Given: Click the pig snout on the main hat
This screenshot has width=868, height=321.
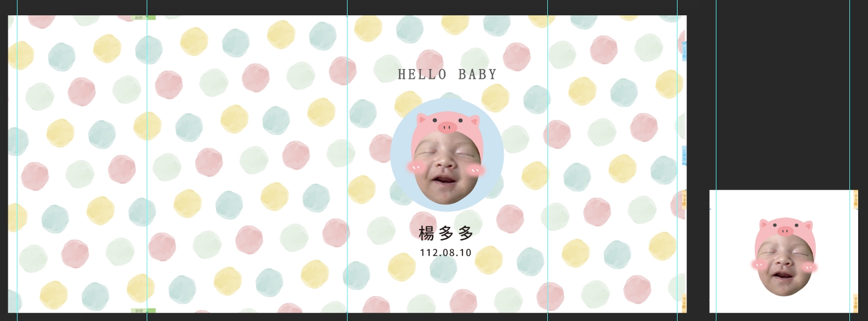Looking at the screenshot, I should click(447, 128).
